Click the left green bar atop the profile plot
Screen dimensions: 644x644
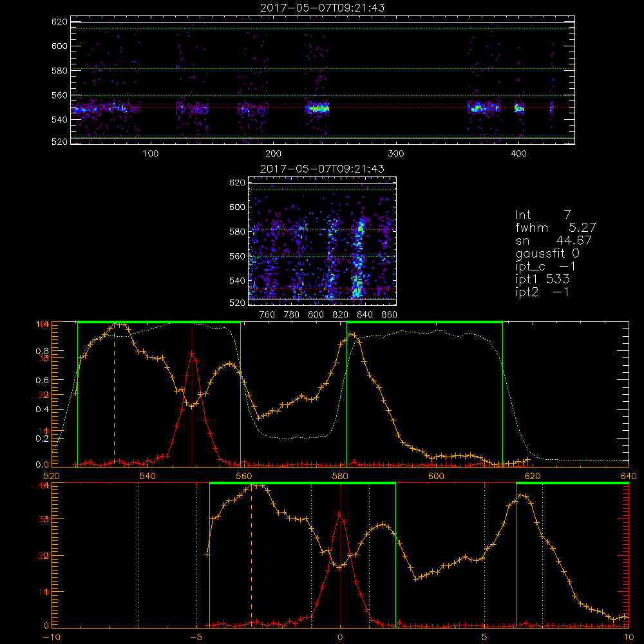pos(159,322)
